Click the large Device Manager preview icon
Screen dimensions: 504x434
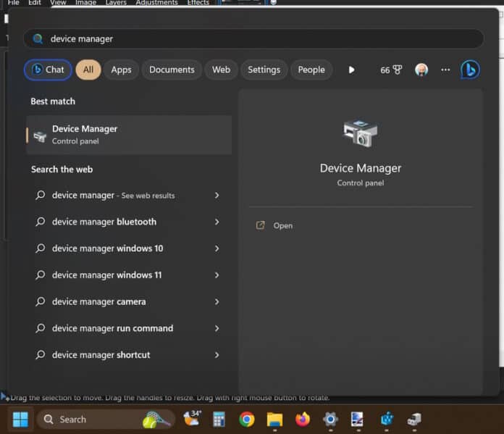click(360, 133)
